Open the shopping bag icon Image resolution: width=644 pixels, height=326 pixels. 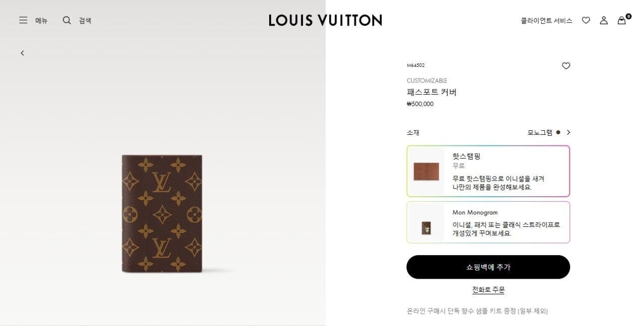coord(622,20)
